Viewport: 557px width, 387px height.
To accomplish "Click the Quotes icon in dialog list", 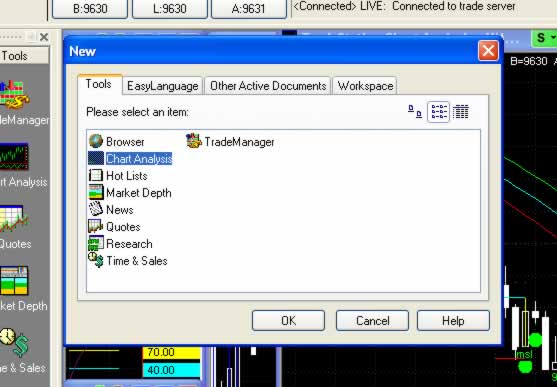I will (x=96, y=226).
